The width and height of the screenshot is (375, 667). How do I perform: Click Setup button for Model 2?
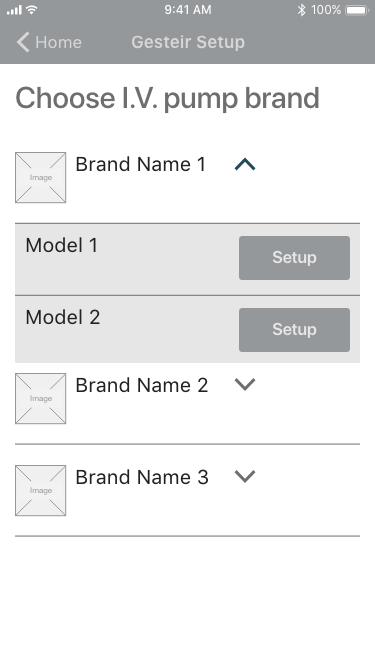pyautogui.click(x=294, y=330)
